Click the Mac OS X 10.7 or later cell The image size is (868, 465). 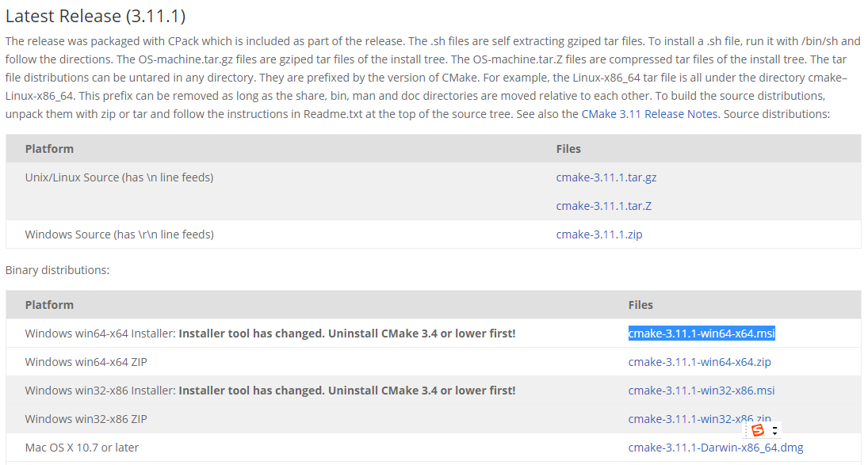pyautogui.click(x=82, y=448)
